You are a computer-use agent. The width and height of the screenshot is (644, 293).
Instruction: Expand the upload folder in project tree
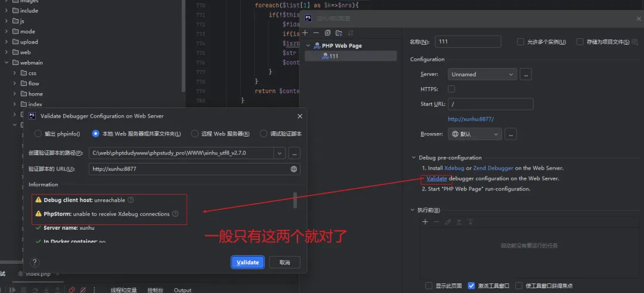click(7, 42)
